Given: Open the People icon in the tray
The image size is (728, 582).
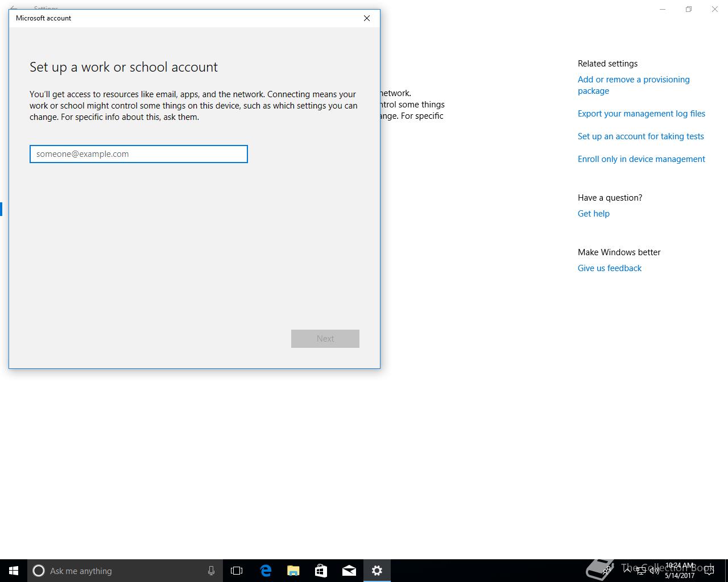Looking at the screenshot, I should pyautogui.click(x=607, y=571).
